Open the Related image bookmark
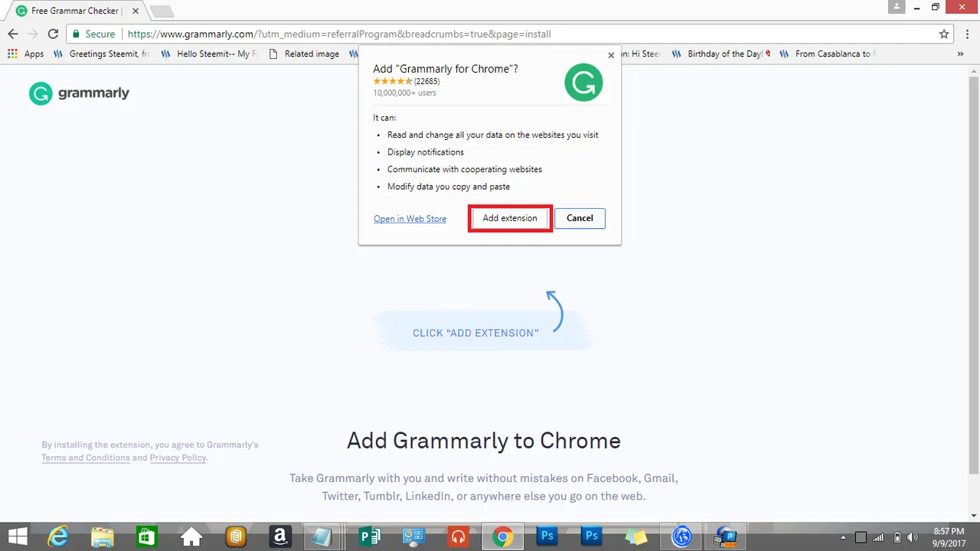Image resolution: width=980 pixels, height=551 pixels. (x=305, y=54)
